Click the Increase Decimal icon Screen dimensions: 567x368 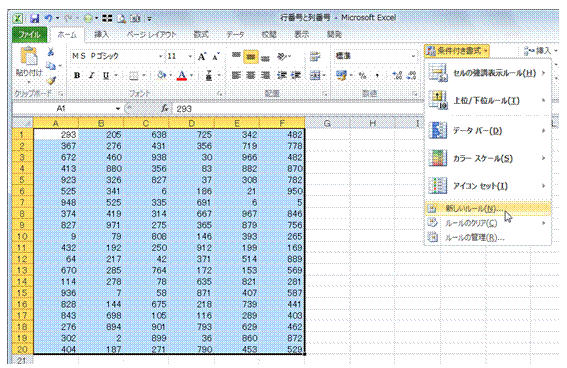coord(397,76)
